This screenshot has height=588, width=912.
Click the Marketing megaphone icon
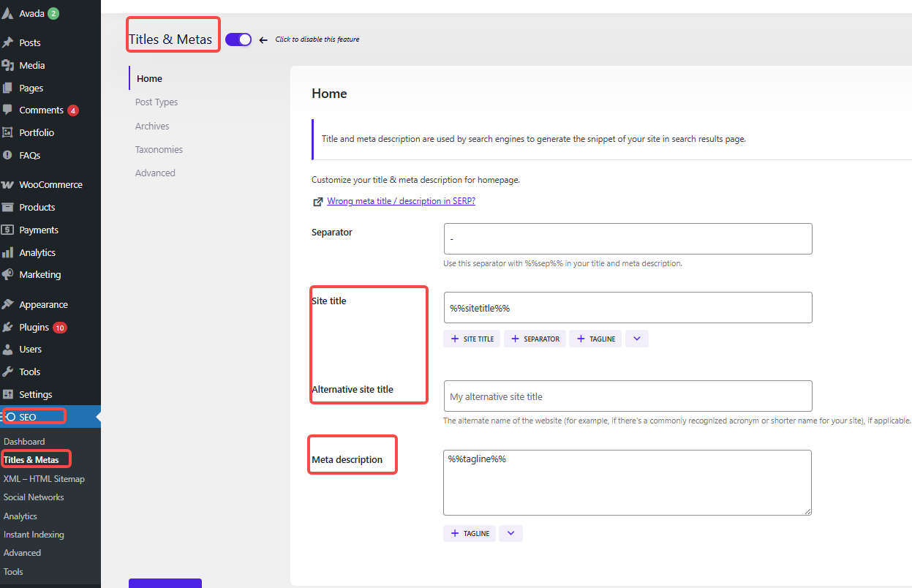click(8, 275)
